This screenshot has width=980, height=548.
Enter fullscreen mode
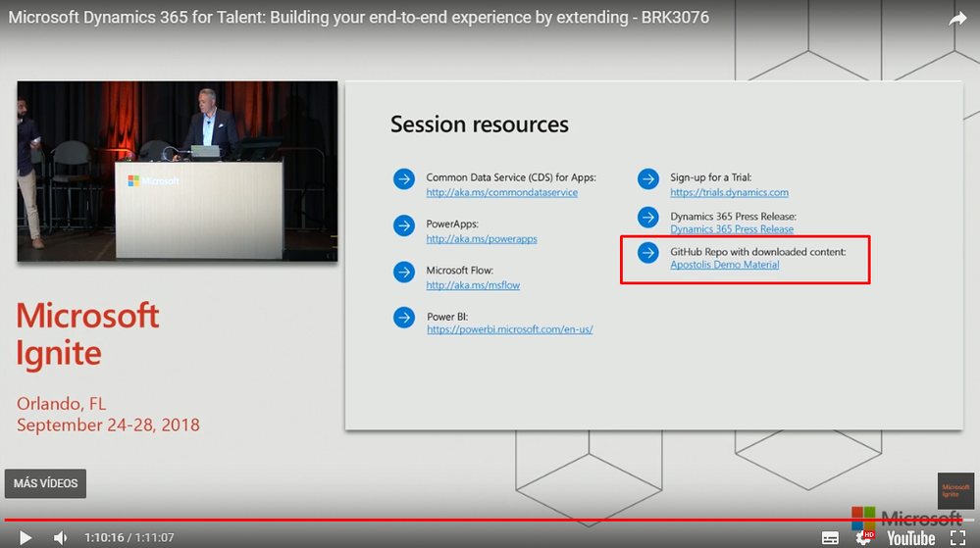(958, 538)
